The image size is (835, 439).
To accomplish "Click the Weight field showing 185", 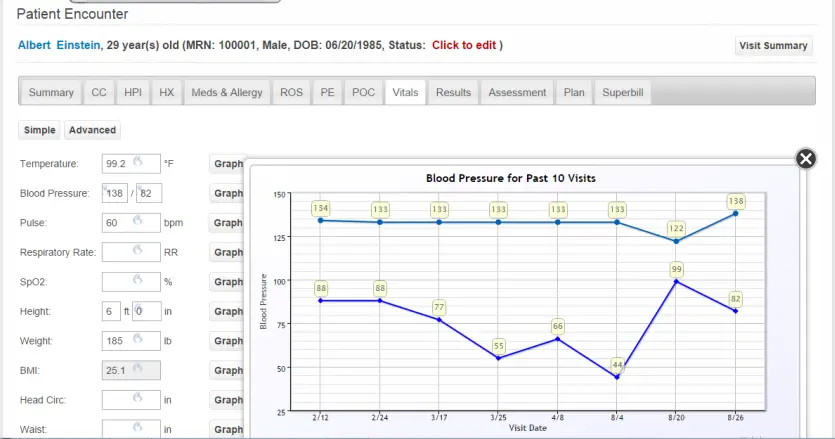I will coord(131,341).
